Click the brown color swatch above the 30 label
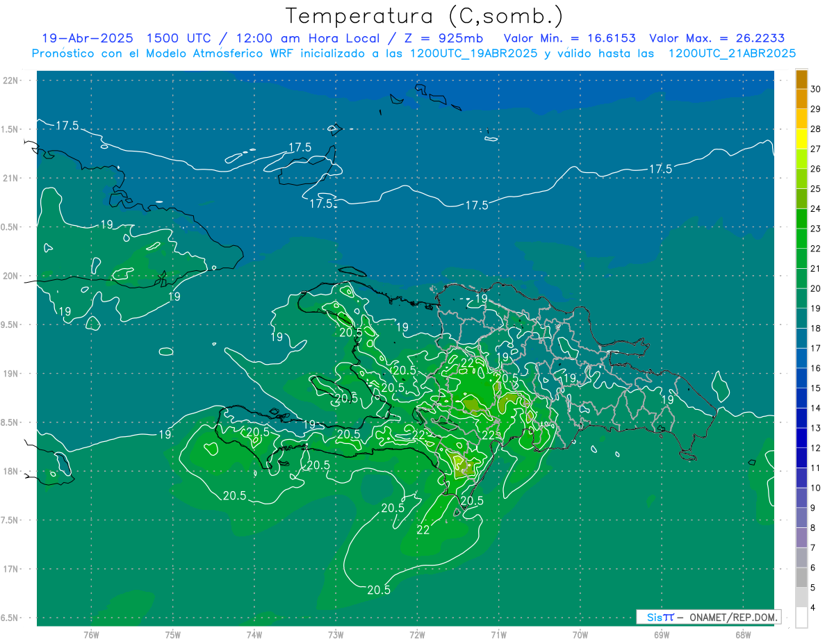Image resolution: width=834 pixels, height=644 pixels. 801,80
